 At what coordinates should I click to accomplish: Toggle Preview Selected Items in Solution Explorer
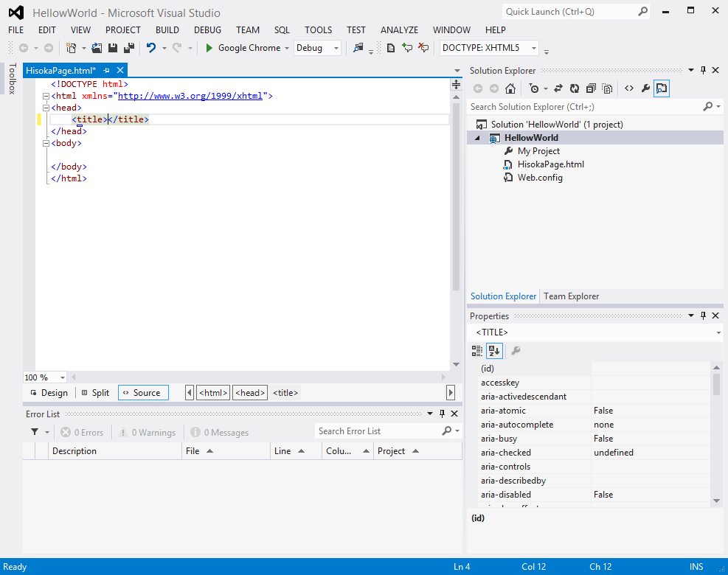click(662, 88)
